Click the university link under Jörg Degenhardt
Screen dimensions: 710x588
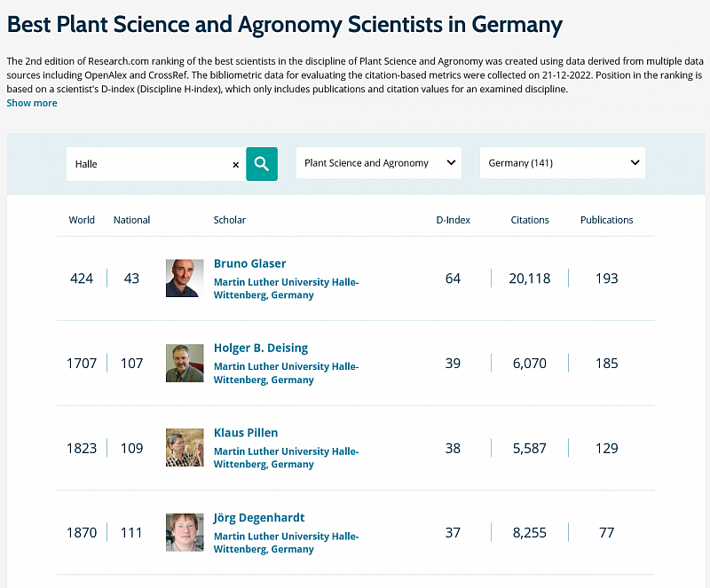[286, 542]
